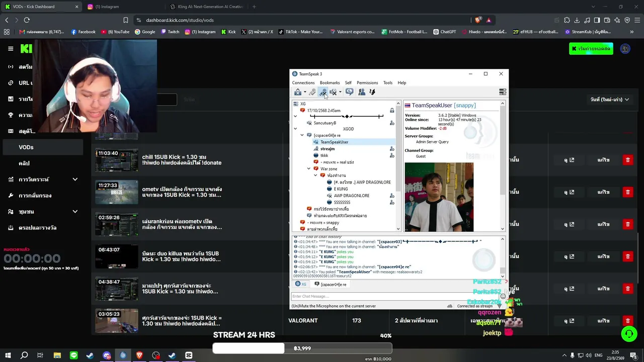
Task: Select PRIVATE snappy channel
Action: pyautogui.click(x=323, y=223)
